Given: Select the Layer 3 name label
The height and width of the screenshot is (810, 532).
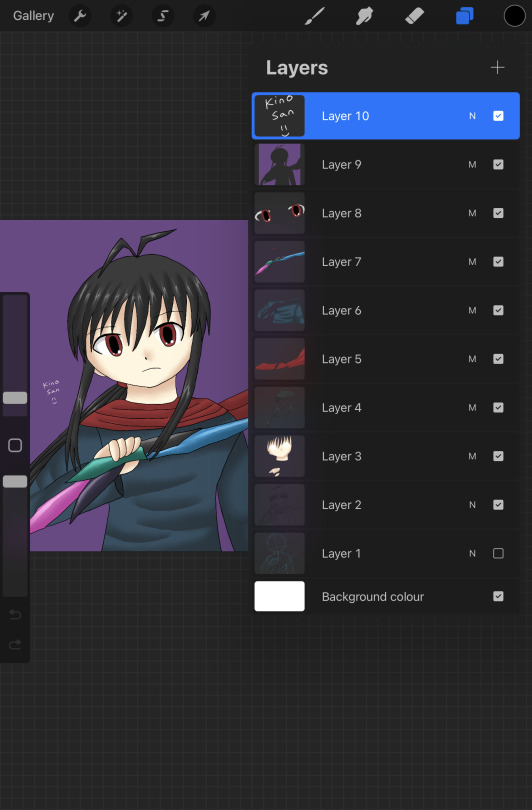Looking at the screenshot, I should pyautogui.click(x=341, y=456).
